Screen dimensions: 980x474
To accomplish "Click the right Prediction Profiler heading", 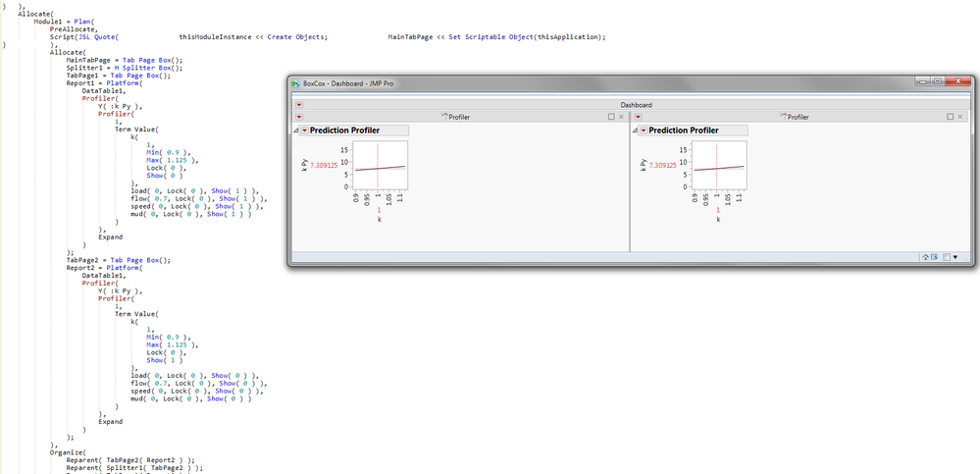I will pos(684,131).
